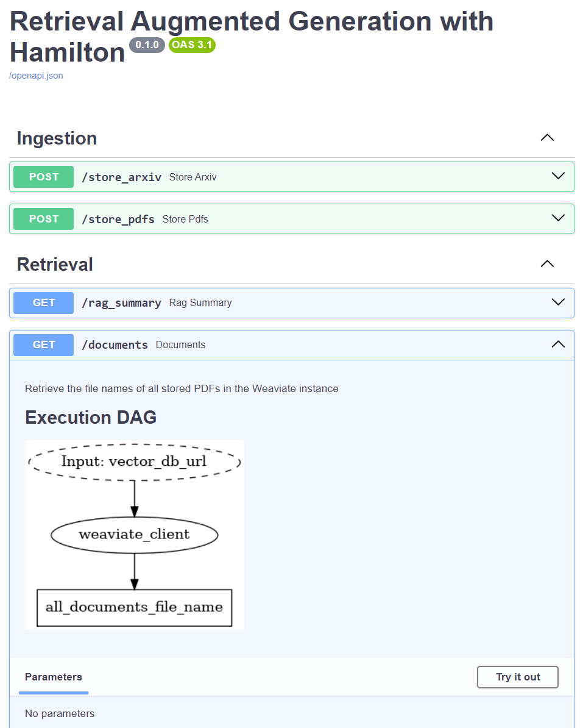Click the Retrieval section heading

coord(55,264)
